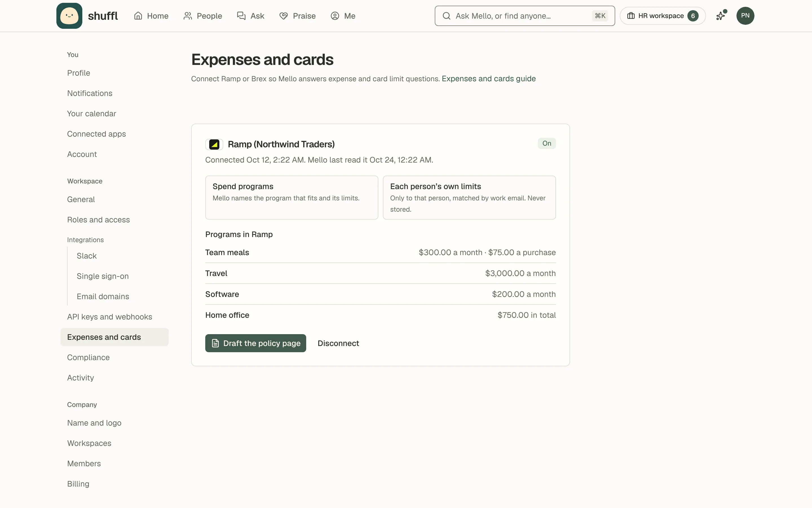Click the Software program row

point(380,294)
